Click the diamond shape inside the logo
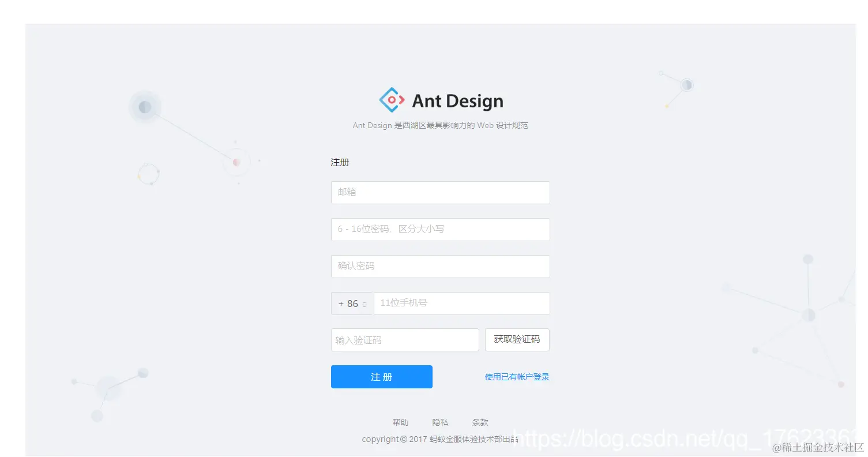The width and height of the screenshot is (868, 457). tap(391, 99)
